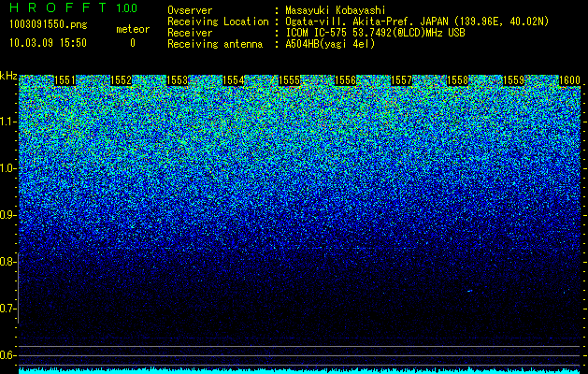This screenshot has height=374, width=588.
Task: Click the 1556 time marker
Action: 345,80
